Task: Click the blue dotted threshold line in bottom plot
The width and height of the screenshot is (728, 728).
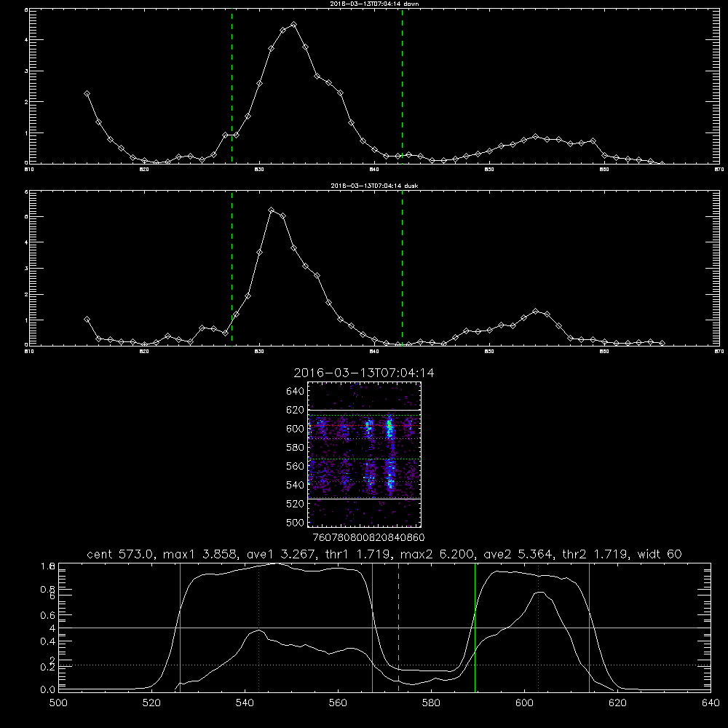Action: pos(384,665)
